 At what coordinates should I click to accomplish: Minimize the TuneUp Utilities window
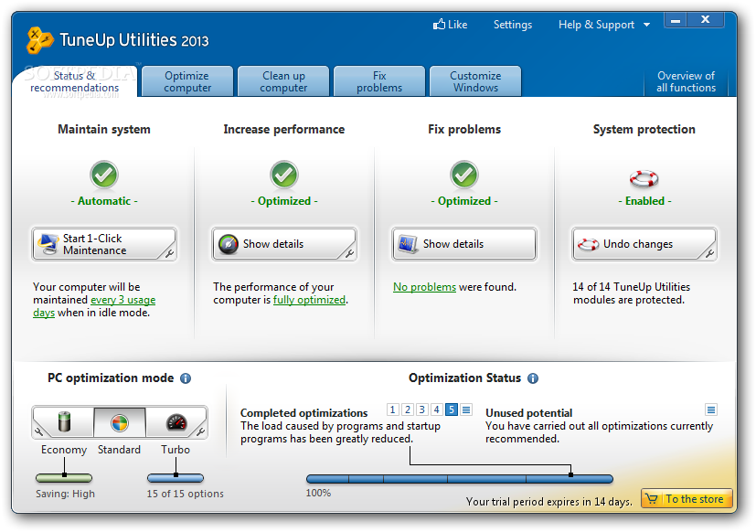pyautogui.click(x=676, y=20)
